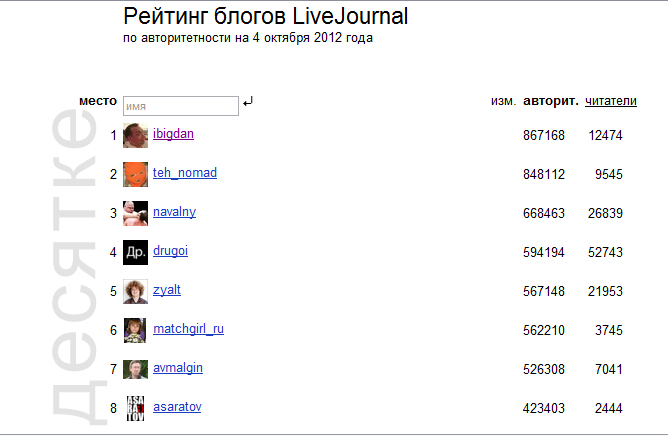Click teh_nomad's orange avatar image
Image resolution: width=668 pixels, height=436 pixels.
click(135, 174)
